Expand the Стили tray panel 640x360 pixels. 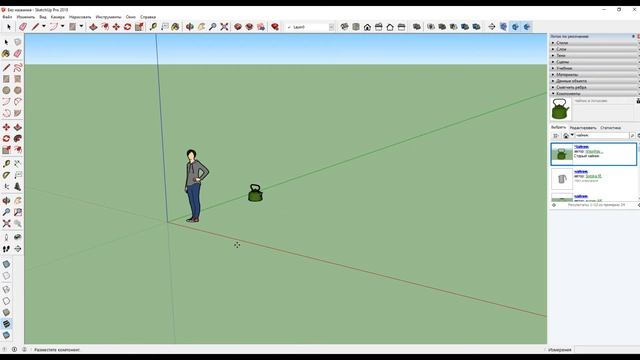point(594,43)
